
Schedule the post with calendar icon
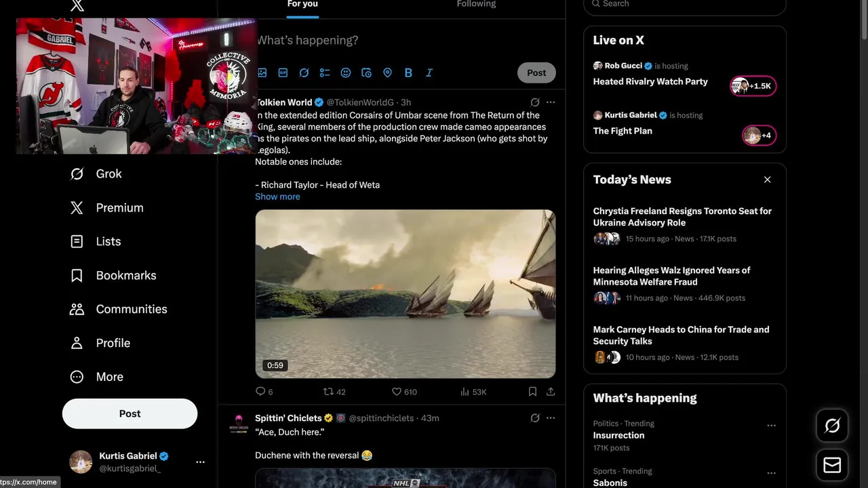[x=366, y=73]
